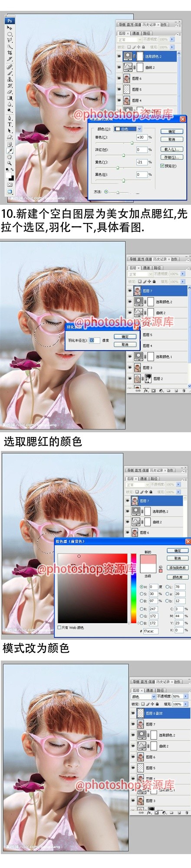
Task: Select the R radio button in Color Picker
Action: pos(142,609)
